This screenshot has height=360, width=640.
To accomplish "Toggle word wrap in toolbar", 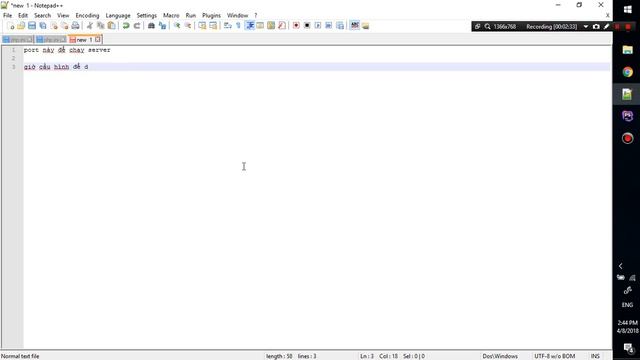I will pyautogui.click(x=228, y=26).
